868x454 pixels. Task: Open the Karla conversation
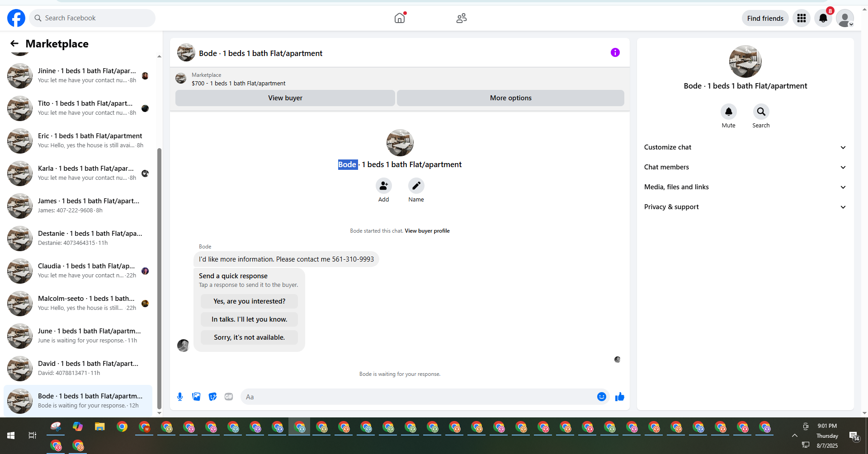(x=78, y=173)
